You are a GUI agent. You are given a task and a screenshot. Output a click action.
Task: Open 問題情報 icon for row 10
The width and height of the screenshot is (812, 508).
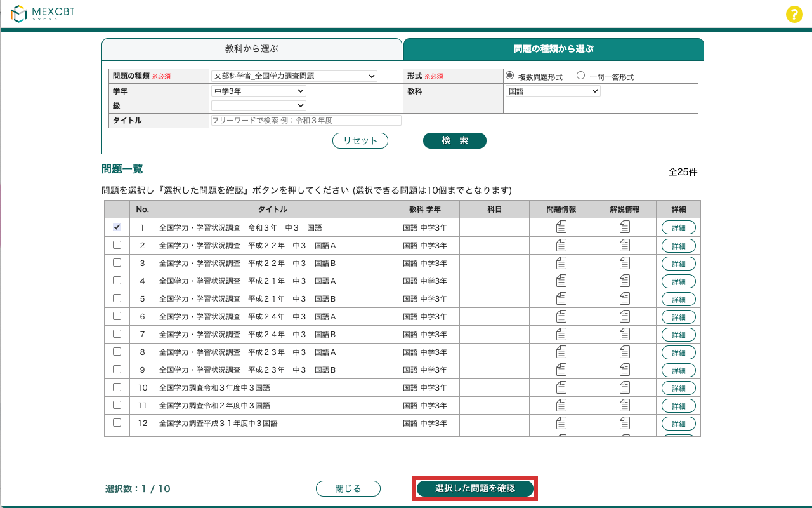(561, 387)
